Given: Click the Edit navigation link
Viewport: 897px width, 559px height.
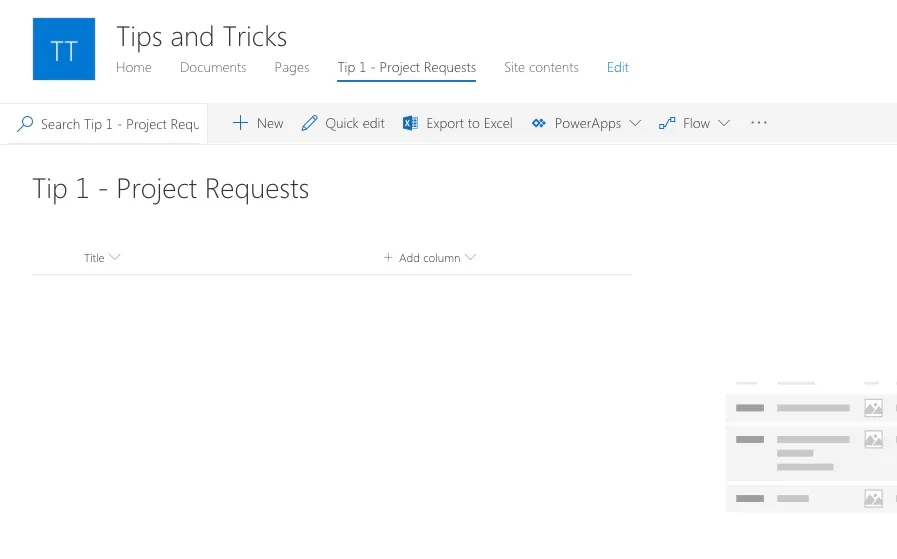Looking at the screenshot, I should tap(618, 68).
